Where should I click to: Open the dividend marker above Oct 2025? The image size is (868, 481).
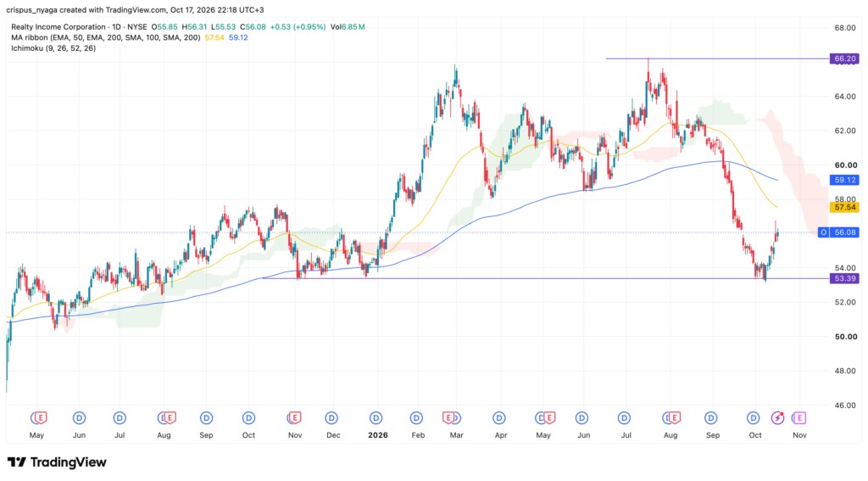point(248,418)
